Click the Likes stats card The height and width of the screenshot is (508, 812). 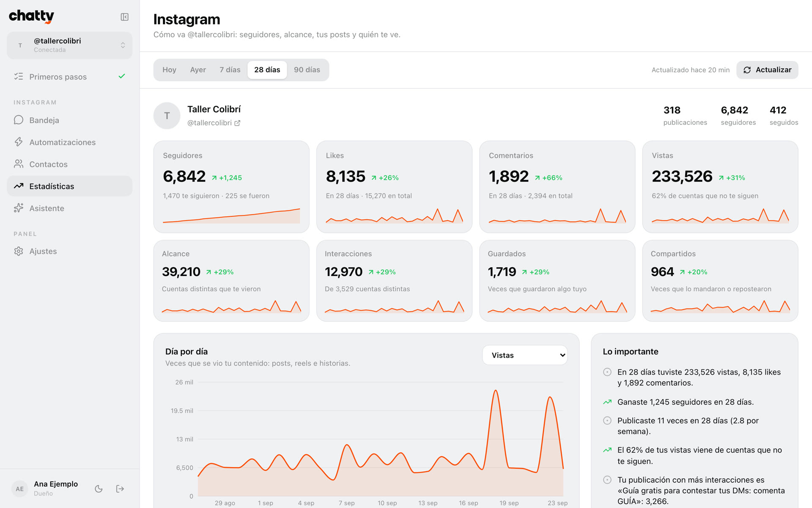(394, 187)
